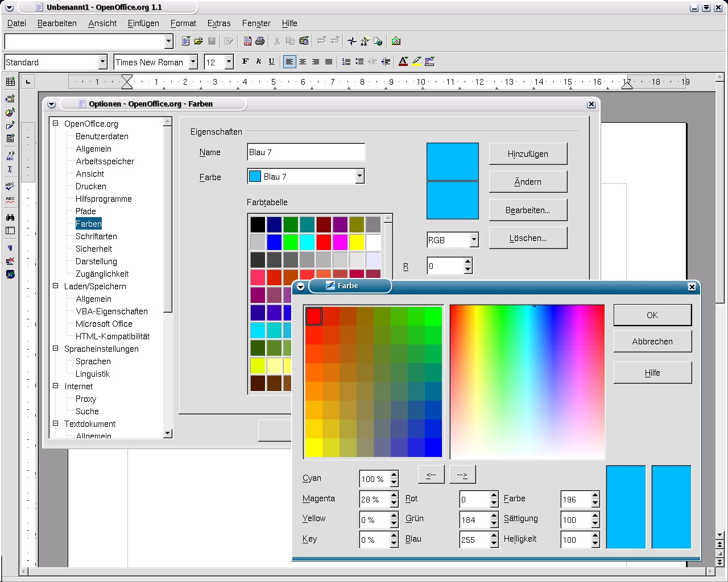The image size is (728, 582).
Task: Click the Open file folder icon
Action: [x=198, y=41]
